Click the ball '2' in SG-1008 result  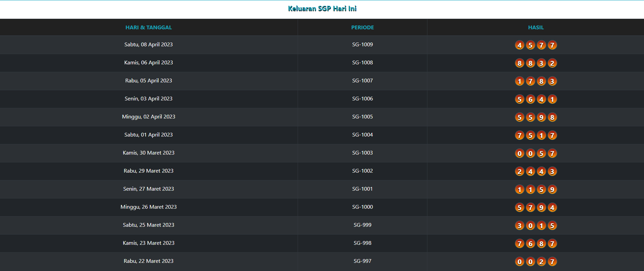click(552, 63)
